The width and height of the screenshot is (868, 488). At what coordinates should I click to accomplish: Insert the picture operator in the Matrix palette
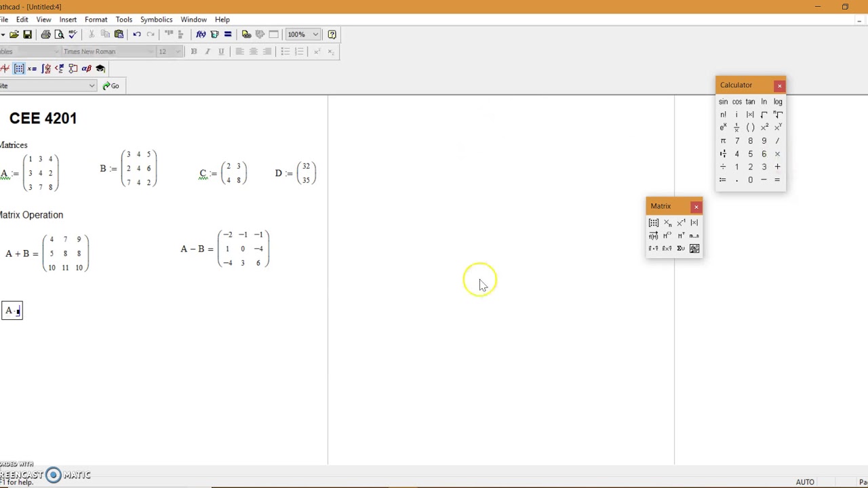(x=694, y=249)
